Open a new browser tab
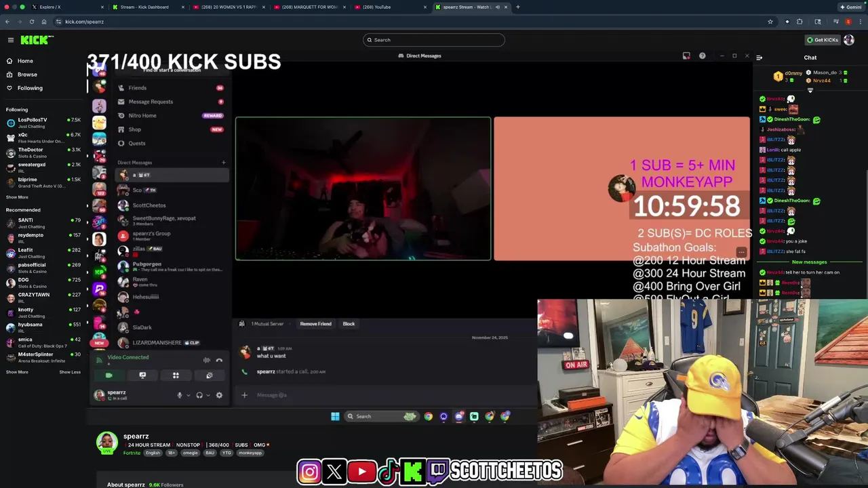The height and width of the screenshot is (488, 868). click(x=518, y=7)
